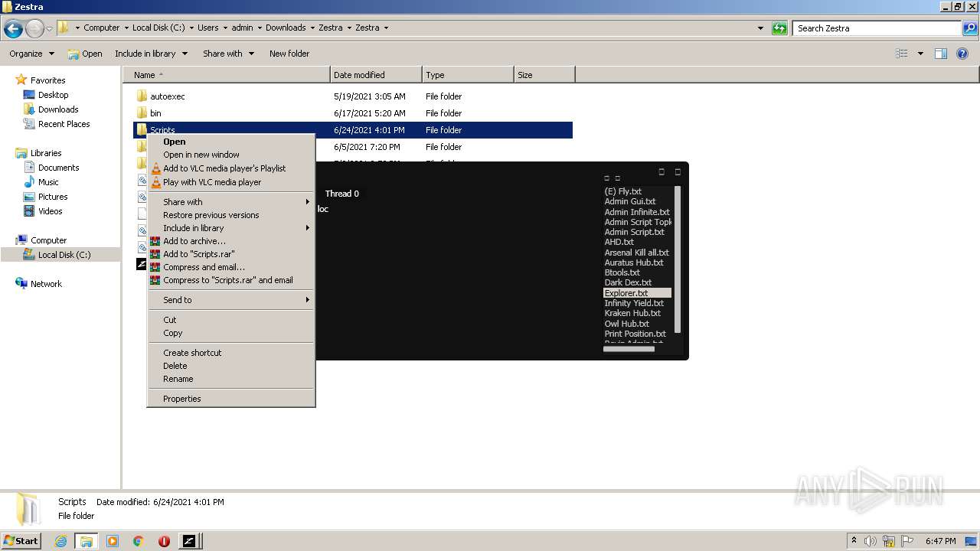The image size is (980, 551).
Task: Open Downloads in Favorites
Action: coord(58,109)
